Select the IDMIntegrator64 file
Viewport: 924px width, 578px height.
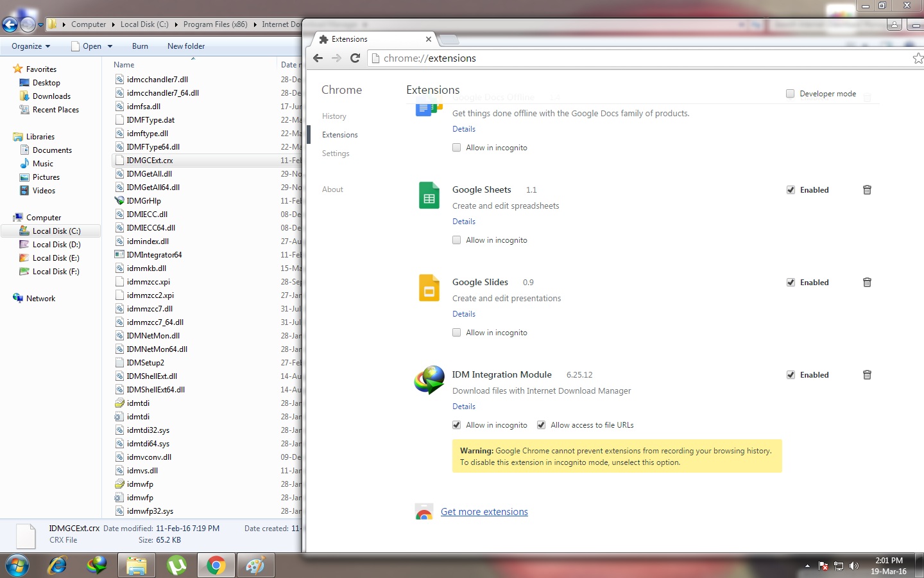click(154, 255)
